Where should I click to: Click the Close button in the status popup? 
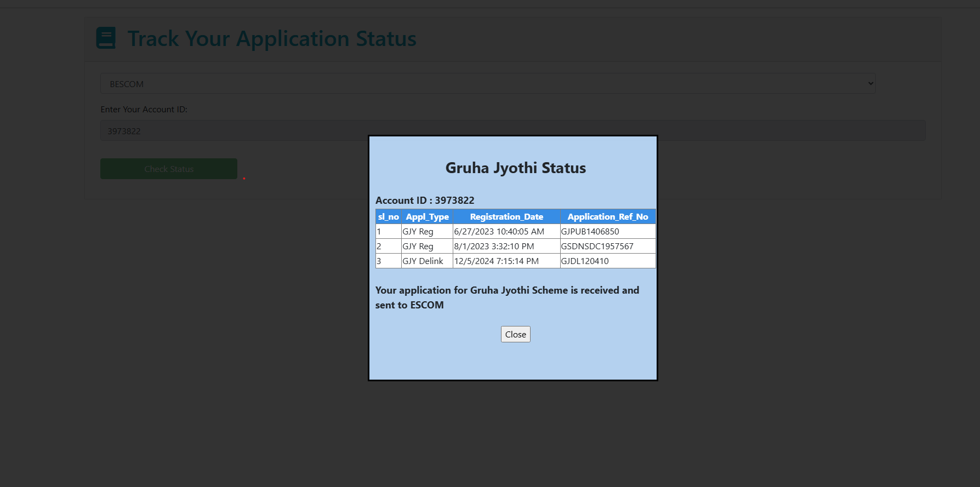coord(515,334)
